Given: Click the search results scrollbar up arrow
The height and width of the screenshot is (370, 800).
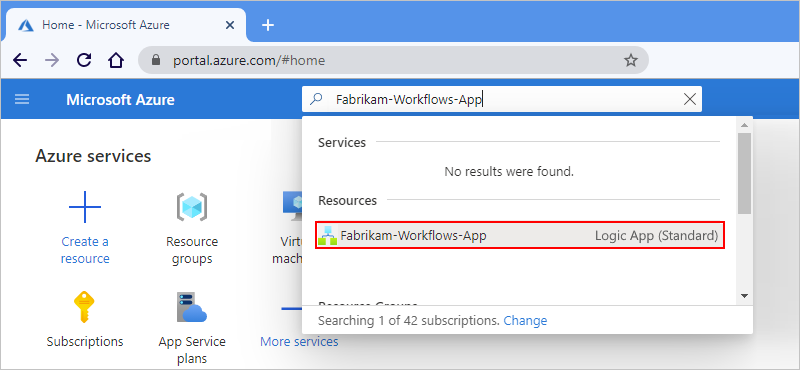Looking at the screenshot, I should tap(744, 125).
